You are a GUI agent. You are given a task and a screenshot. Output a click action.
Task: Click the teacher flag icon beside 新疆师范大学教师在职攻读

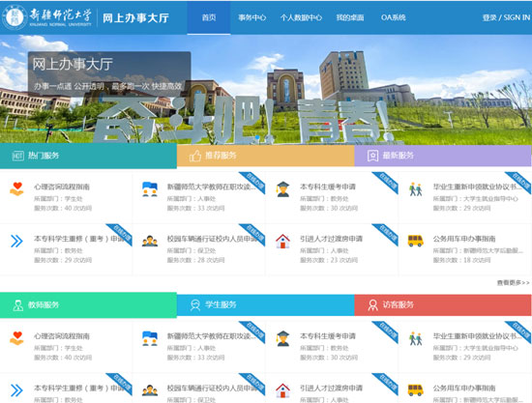(x=150, y=189)
